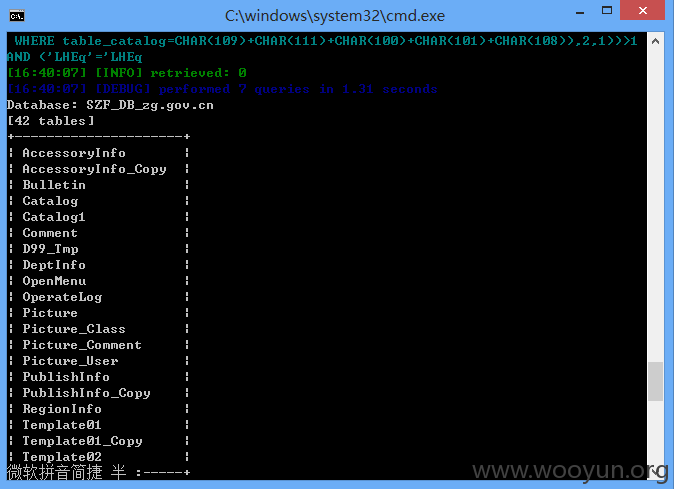
Task: Click the DEBUG performed queries line
Action: [222, 89]
